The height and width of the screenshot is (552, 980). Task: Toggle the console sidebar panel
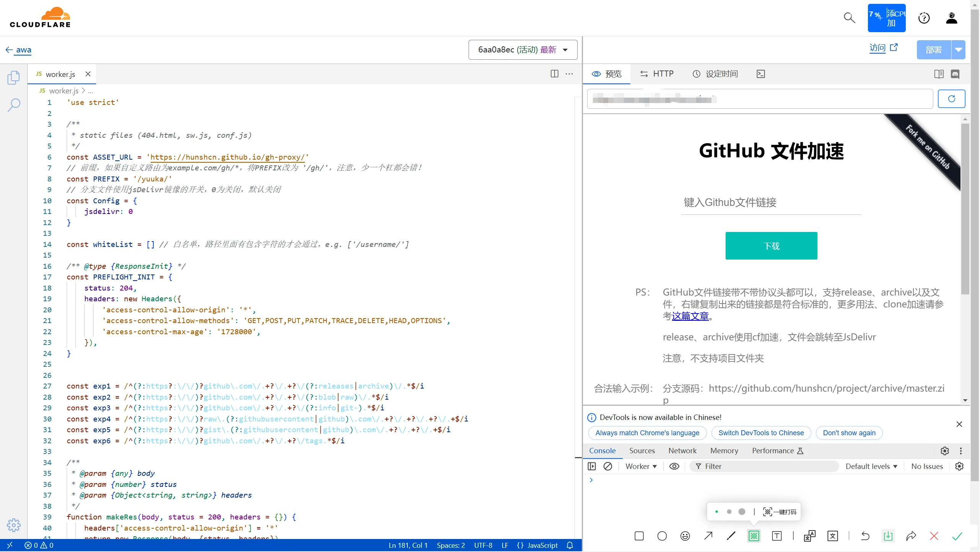coord(592,466)
